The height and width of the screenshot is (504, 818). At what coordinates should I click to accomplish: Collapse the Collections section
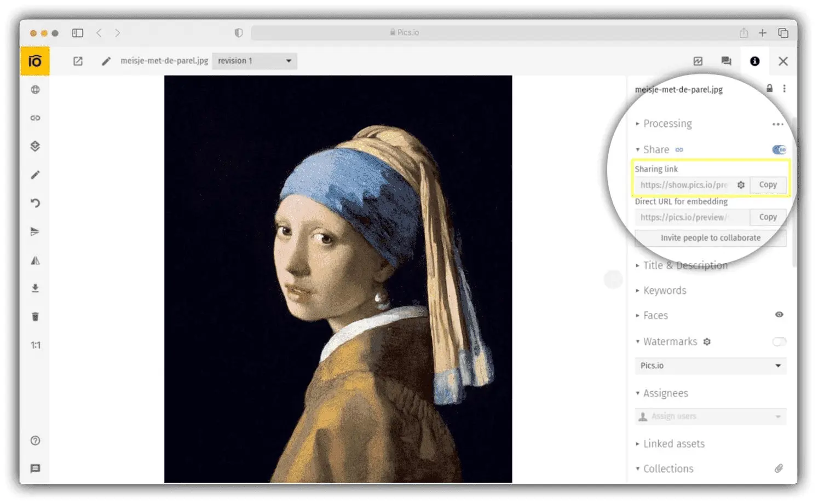(664, 469)
